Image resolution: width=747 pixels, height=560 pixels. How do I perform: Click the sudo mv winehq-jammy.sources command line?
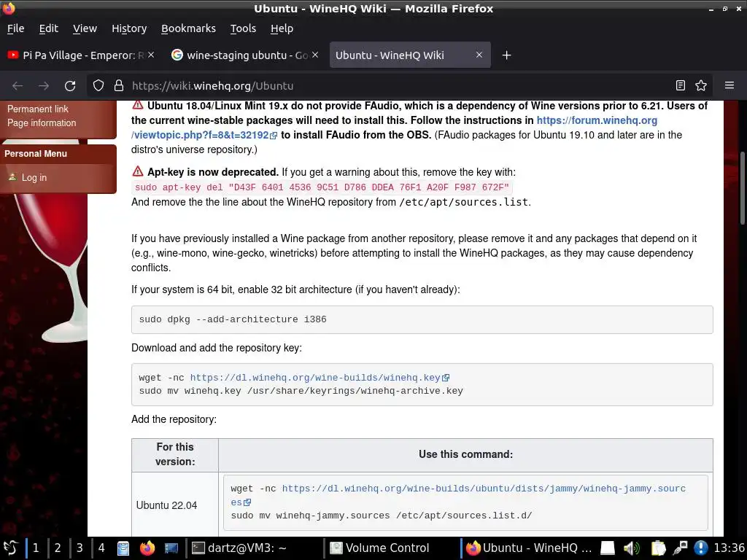[382, 516]
